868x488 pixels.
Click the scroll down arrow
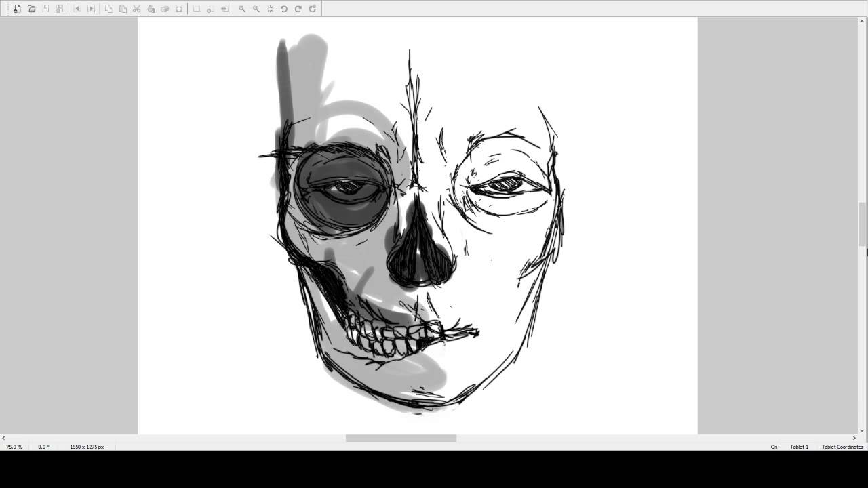tap(863, 430)
